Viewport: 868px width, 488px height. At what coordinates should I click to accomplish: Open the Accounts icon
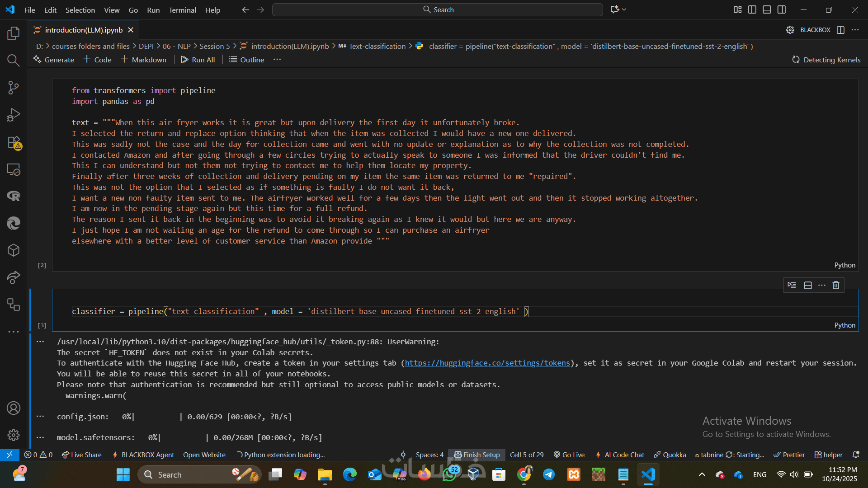tap(14, 408)
